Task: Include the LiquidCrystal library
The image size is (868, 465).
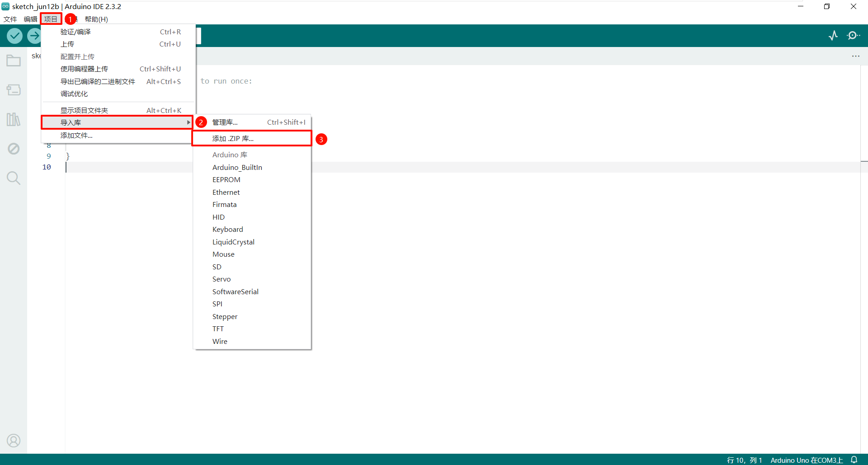Action: [x=252, y=242]
